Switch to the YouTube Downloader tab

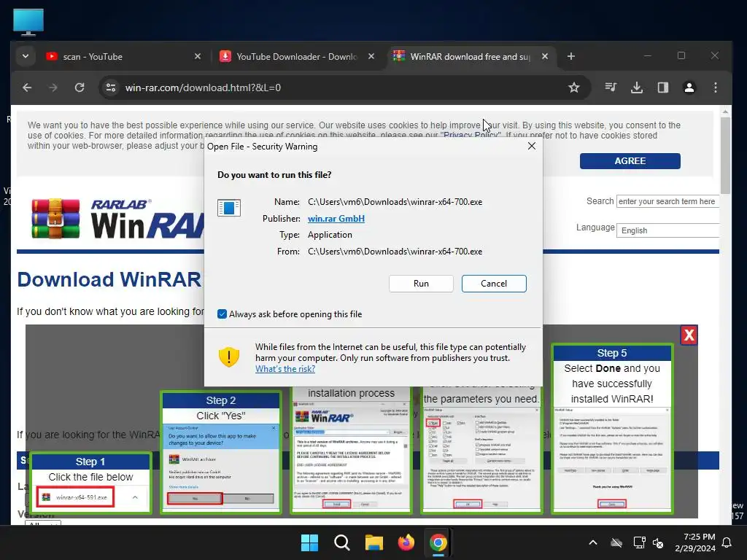tap(295, 57)
